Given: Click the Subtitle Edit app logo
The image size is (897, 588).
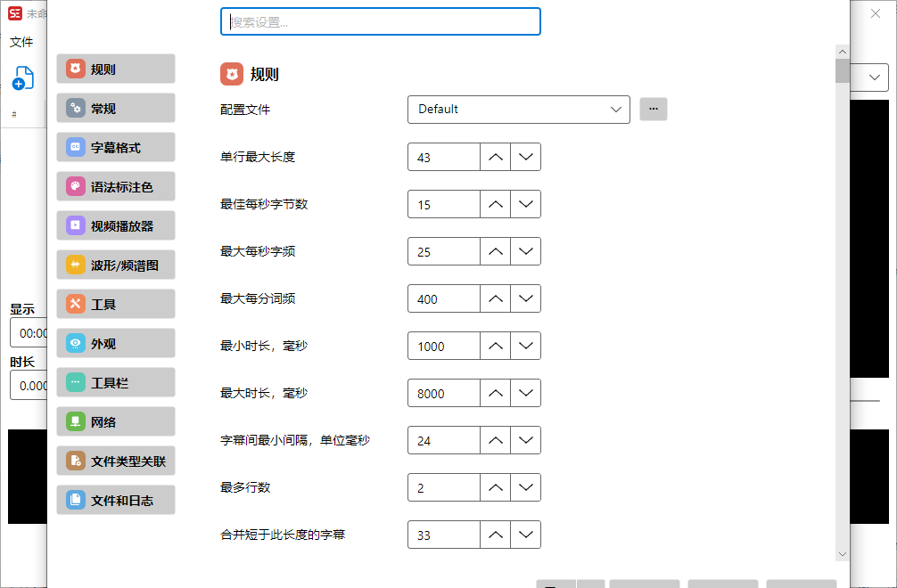Looking at the screenshot, I should [15, 13].
